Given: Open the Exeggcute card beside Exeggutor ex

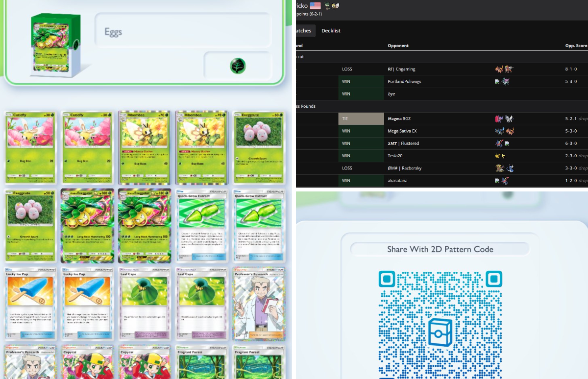Looking at the screenshot, I should (x=31, y=226).
